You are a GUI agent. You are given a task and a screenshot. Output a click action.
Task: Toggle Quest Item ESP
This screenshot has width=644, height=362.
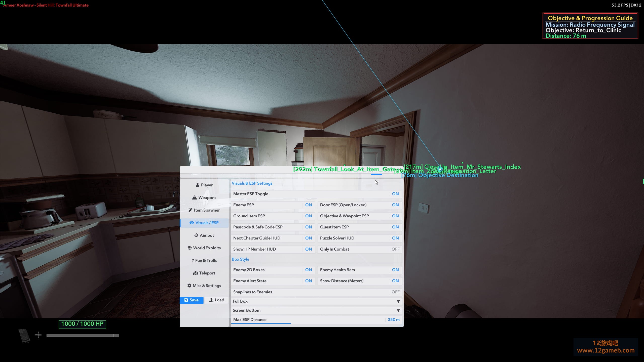point(359,227)
